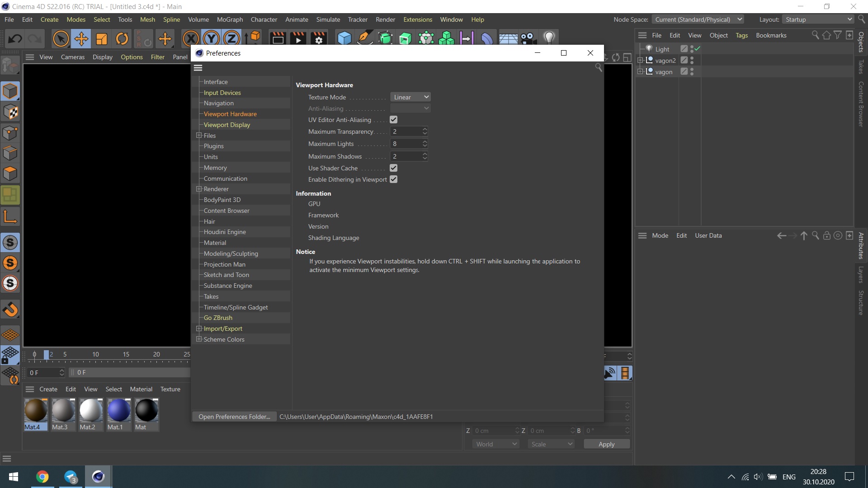Viewport: 868px width, 488px height.
Task: Open Texture Mode Linear dropdown
Action: coord(410,97)
